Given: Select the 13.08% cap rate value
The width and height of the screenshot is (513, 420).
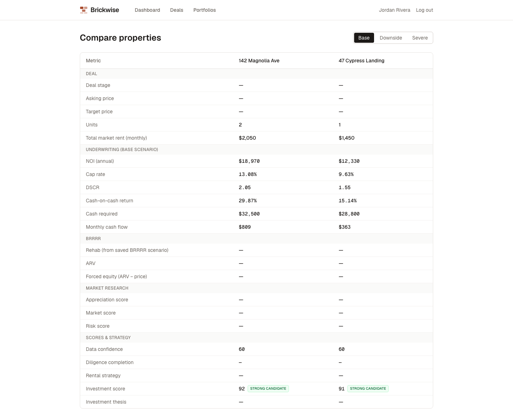Looking at the screenshot, I should coord(248,174).
